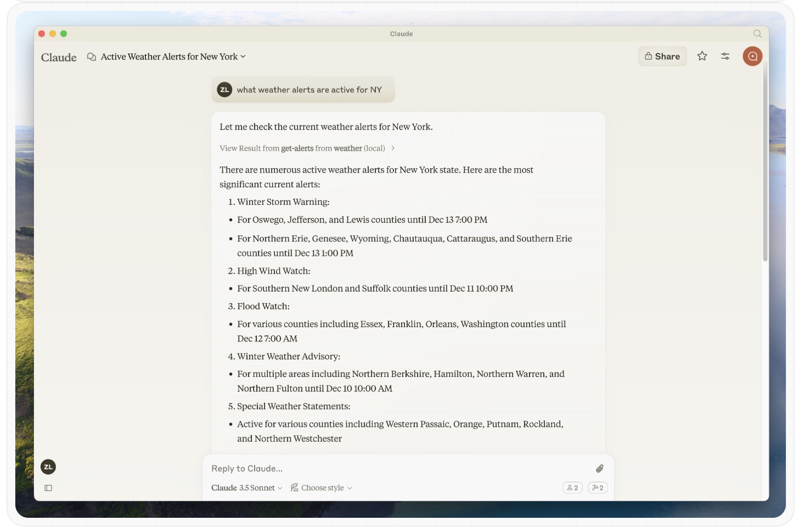Screen dimensions: 799x532
Task: Click the Reply to Claude input field
Action: (x=399, y=469)
